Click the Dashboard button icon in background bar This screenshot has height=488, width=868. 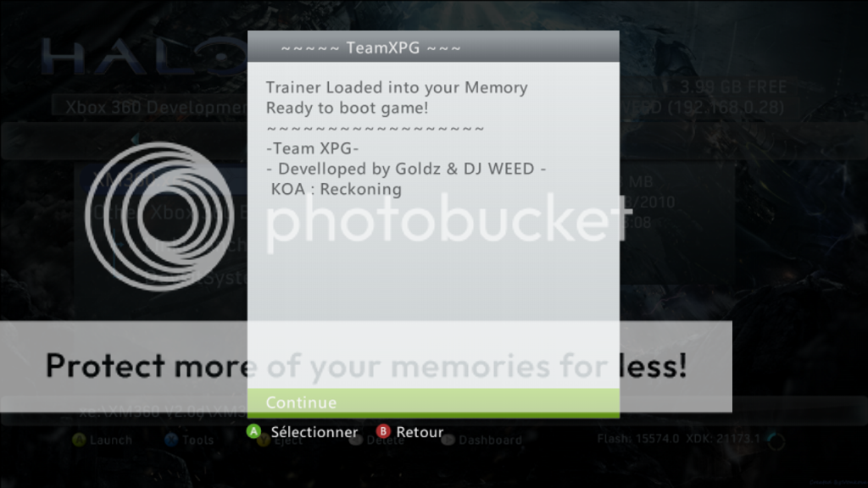click(x=448, y=440)
